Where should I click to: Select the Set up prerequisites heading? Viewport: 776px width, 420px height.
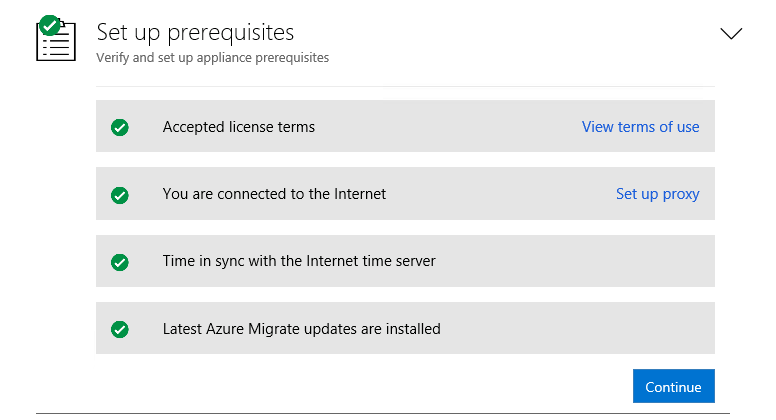[195, 33]
